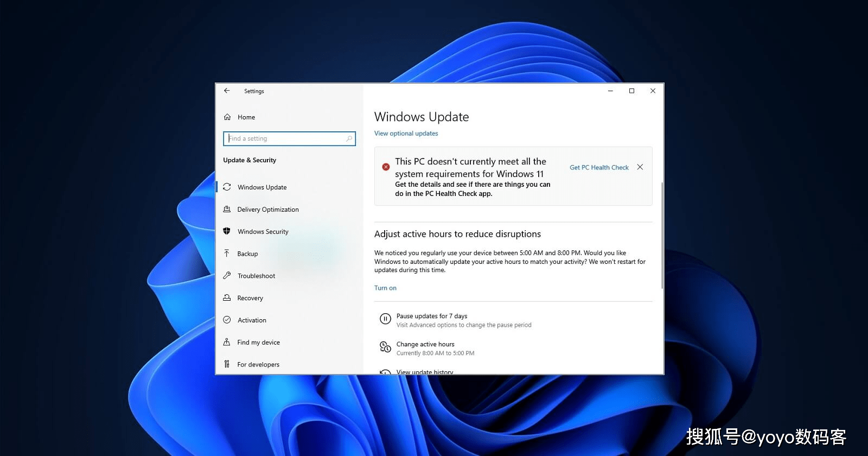The width and height of the screenshot is (868, 456).
Task: Close the Settings window
Action: [653, 91]
